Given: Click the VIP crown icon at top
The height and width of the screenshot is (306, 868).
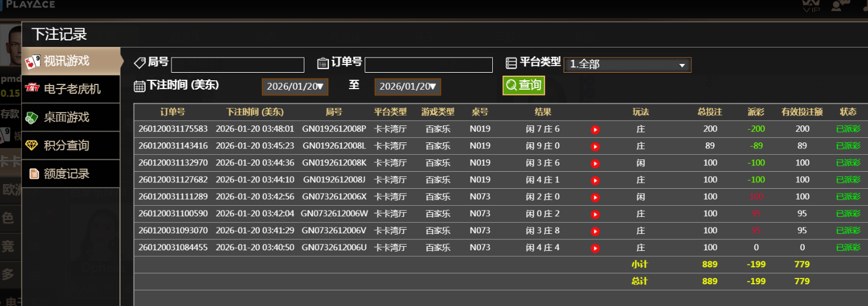Looking at the screenshot, I should coord(811,5).
